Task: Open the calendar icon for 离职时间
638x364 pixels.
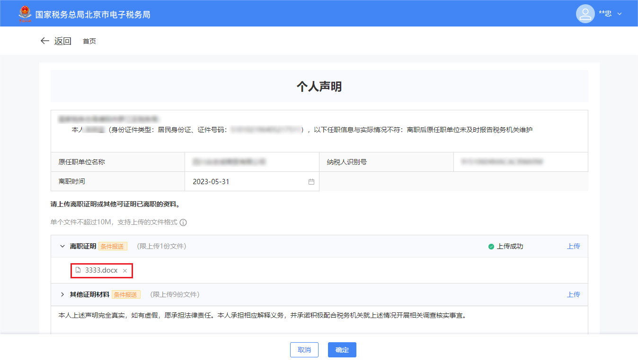Action: coord(311,182)
